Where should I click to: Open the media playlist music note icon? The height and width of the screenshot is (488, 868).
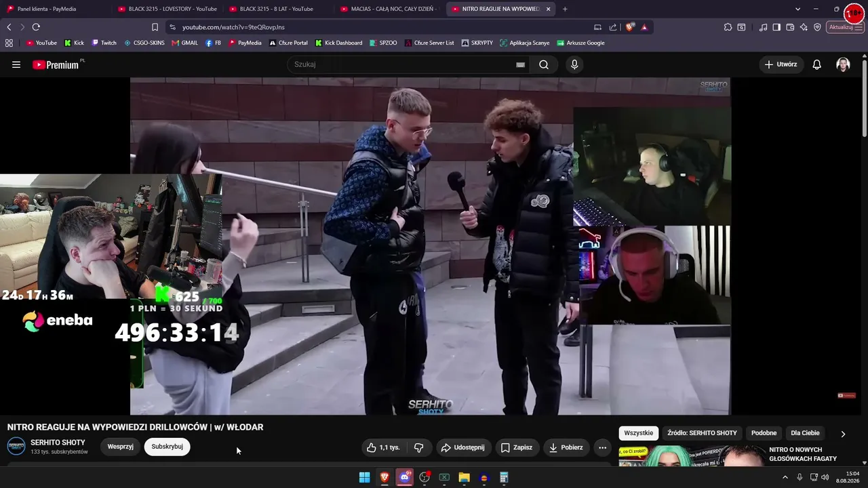pyautogui.click(x=764, y=27)
